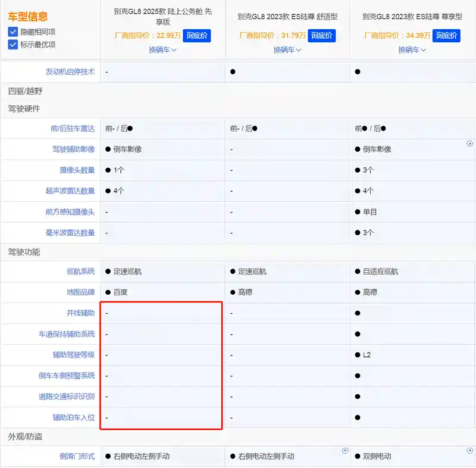Click 单目 value in 前方感知摄像头 row
476x468 pixels.
[369, 212]
